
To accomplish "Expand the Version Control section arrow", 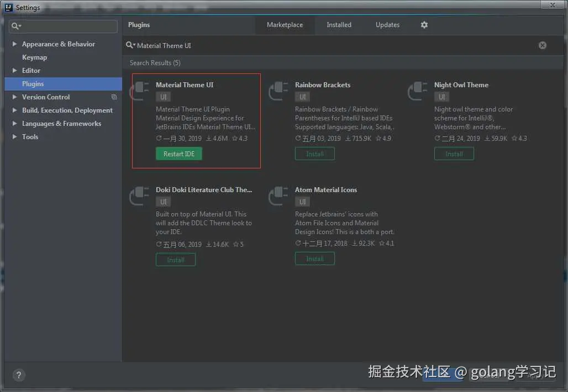I will (14, 97).
